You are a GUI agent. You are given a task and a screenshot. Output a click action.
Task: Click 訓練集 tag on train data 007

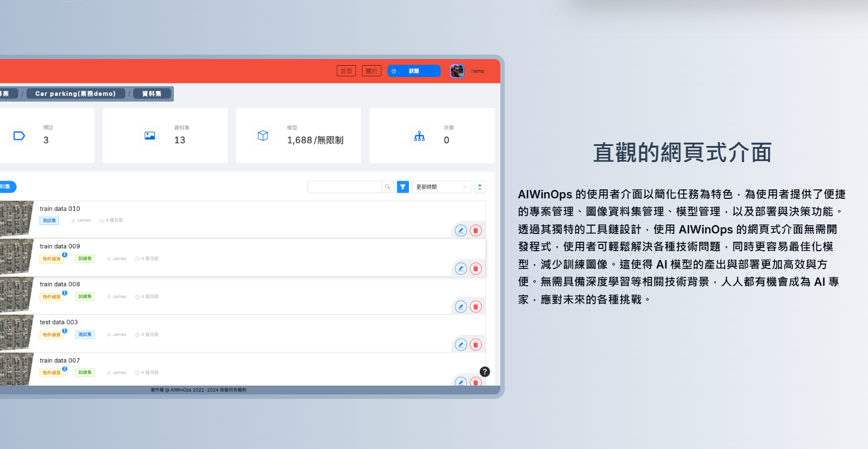[85, 372]
